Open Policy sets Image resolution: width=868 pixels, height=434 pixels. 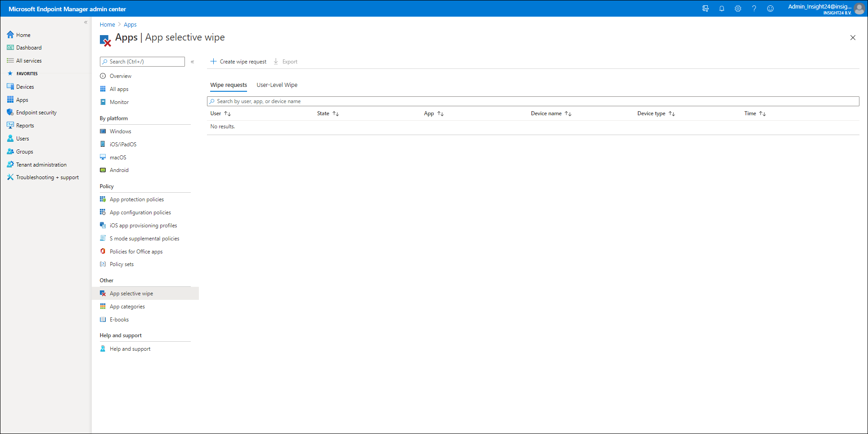[x=121, y=264]
